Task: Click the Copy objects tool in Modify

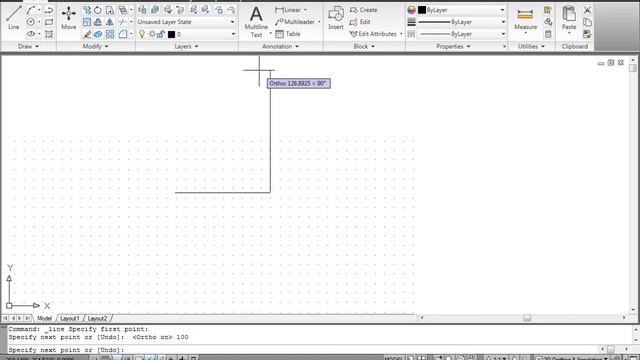Action: (87, 10)
